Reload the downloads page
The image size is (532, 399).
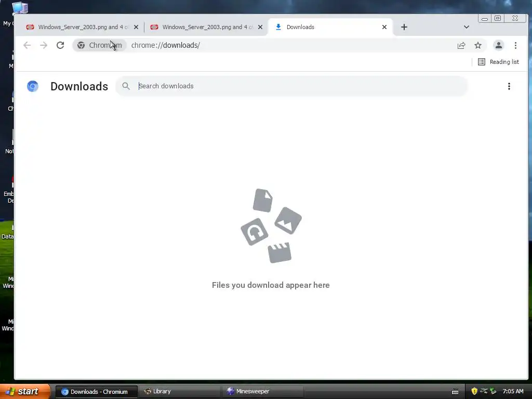coord(60,45)
